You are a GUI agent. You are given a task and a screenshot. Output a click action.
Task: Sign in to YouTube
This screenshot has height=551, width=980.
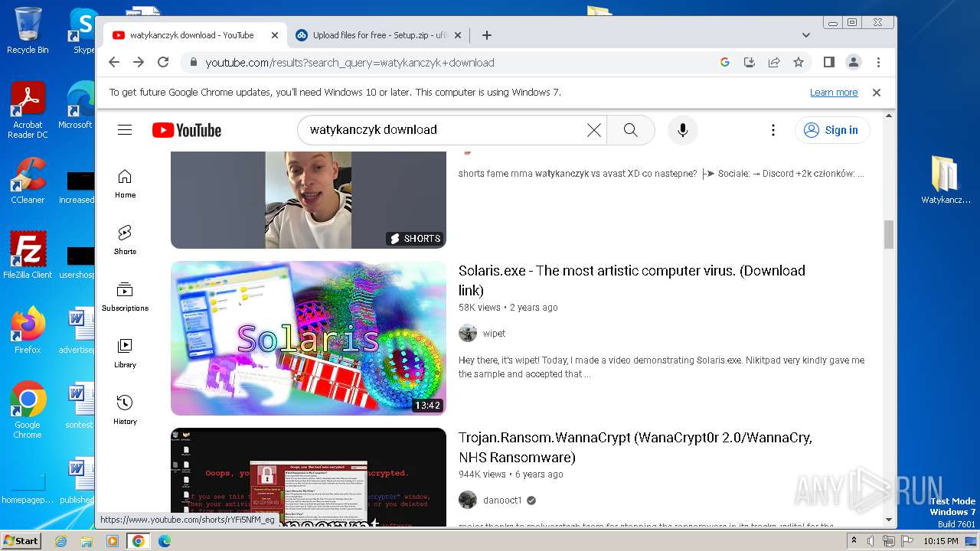click(831, 130)
